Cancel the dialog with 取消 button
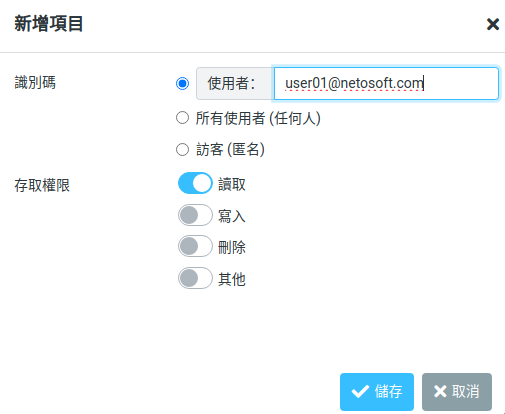Screen dimensions: 505x414 pyautogui.click(x=457, y=392)
